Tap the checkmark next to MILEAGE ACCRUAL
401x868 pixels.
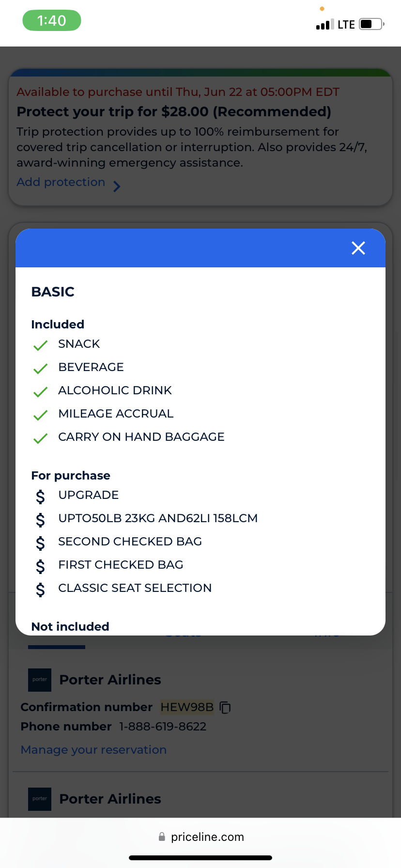[x=40, y=415]
